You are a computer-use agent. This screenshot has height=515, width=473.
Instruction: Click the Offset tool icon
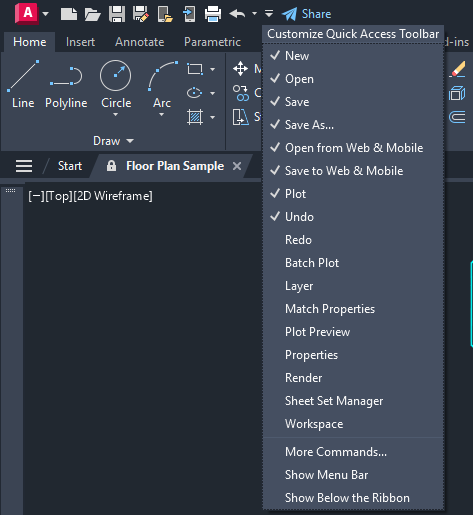click(457, 117)
